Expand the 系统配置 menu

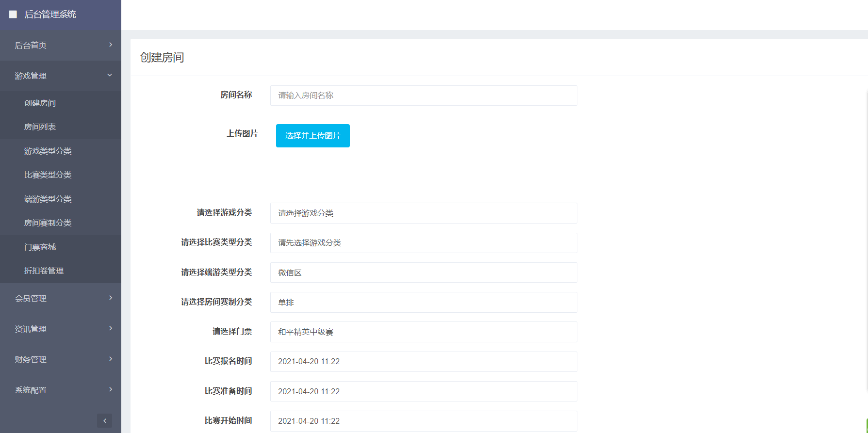pyautogui.click(x=111, y=389)
